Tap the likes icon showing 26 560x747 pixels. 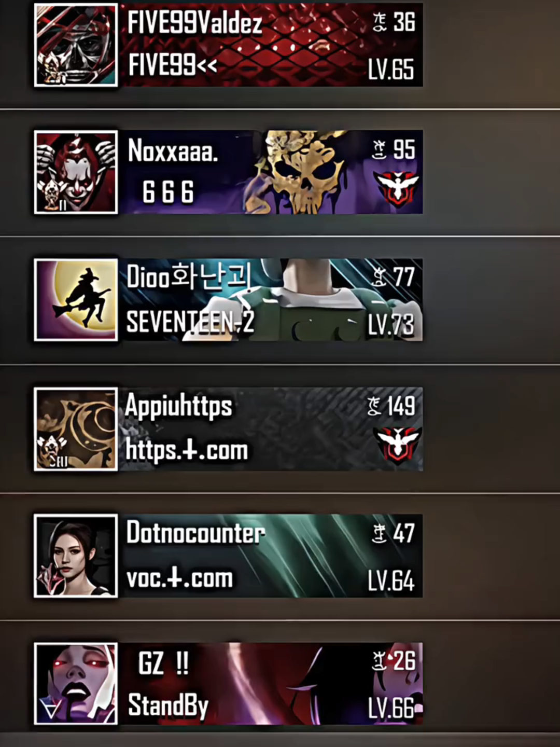381,661
